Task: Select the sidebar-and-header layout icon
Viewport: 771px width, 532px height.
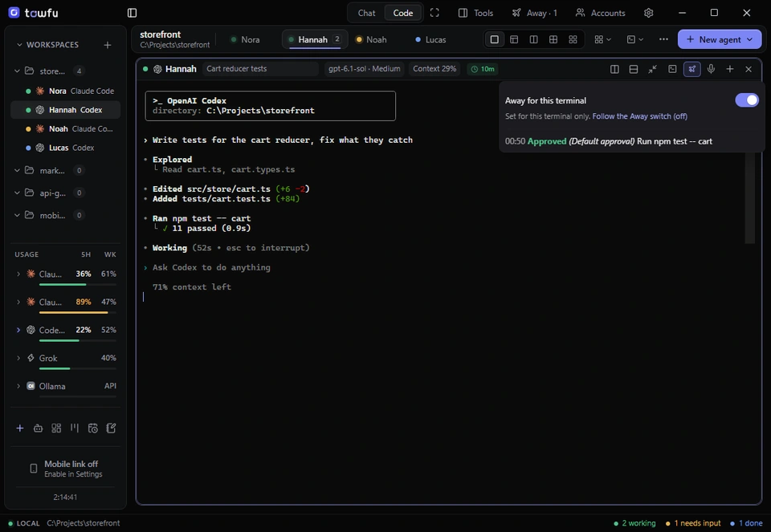Action: click(514, 39)
